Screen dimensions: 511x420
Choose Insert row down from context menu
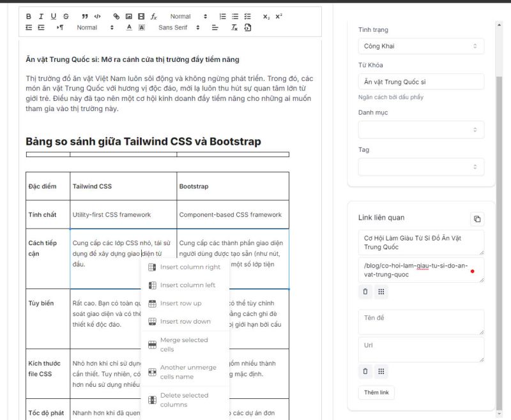[x=185, y=322]
